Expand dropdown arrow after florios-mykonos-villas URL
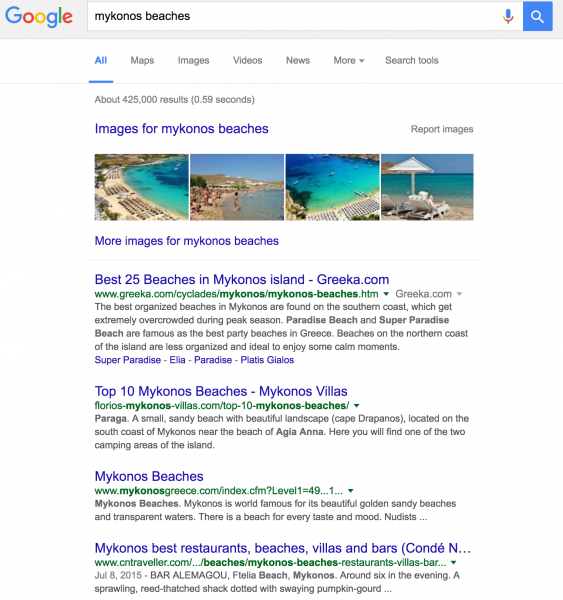This screenshot has height=600, width=563. tap(357, 406)
